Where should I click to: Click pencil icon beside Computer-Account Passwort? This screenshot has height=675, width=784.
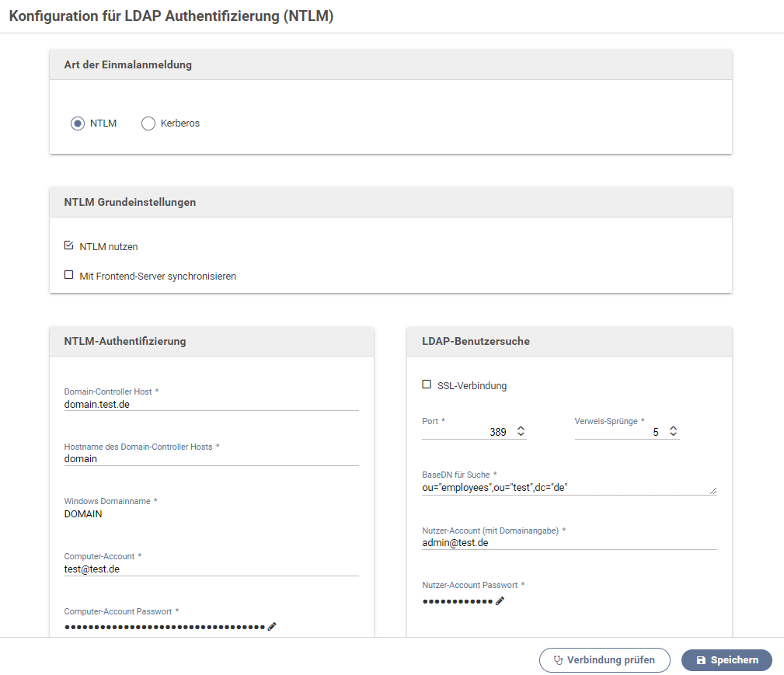pos(272,627)
